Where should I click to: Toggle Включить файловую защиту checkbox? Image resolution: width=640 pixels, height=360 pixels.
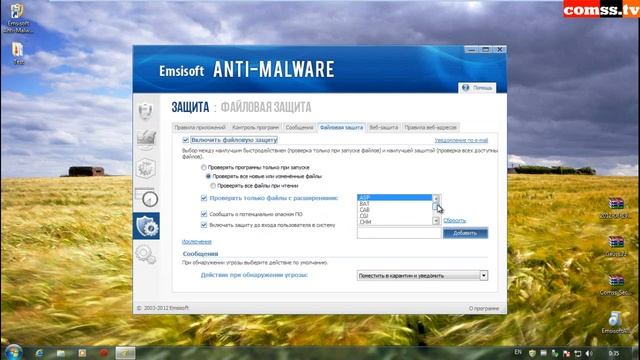[185, 140]
